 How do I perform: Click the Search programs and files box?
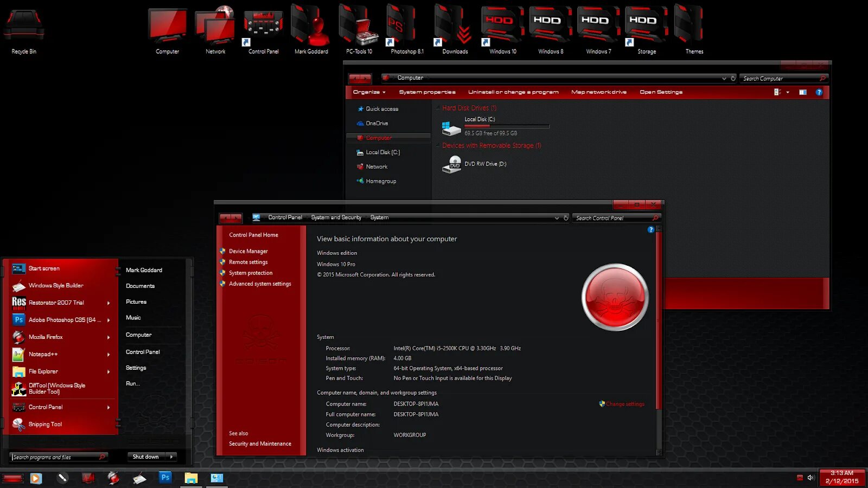59,457
